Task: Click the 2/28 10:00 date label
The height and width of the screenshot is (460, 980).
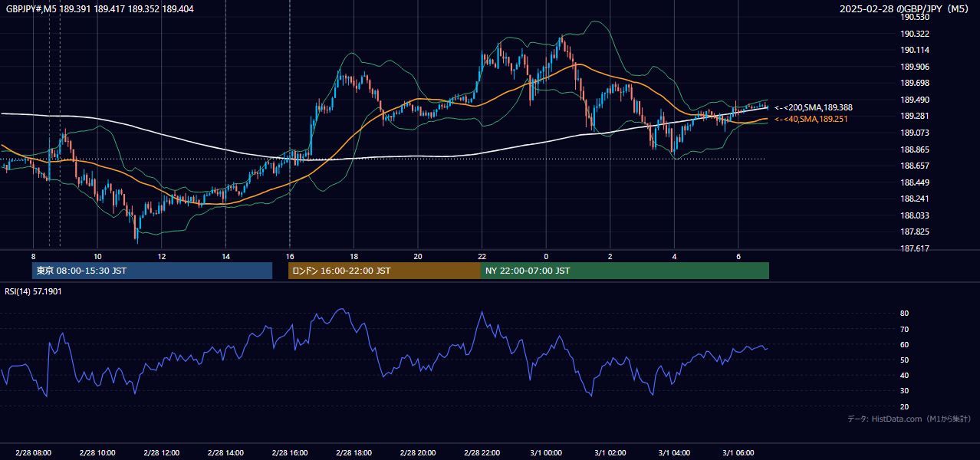Action: 97,452
